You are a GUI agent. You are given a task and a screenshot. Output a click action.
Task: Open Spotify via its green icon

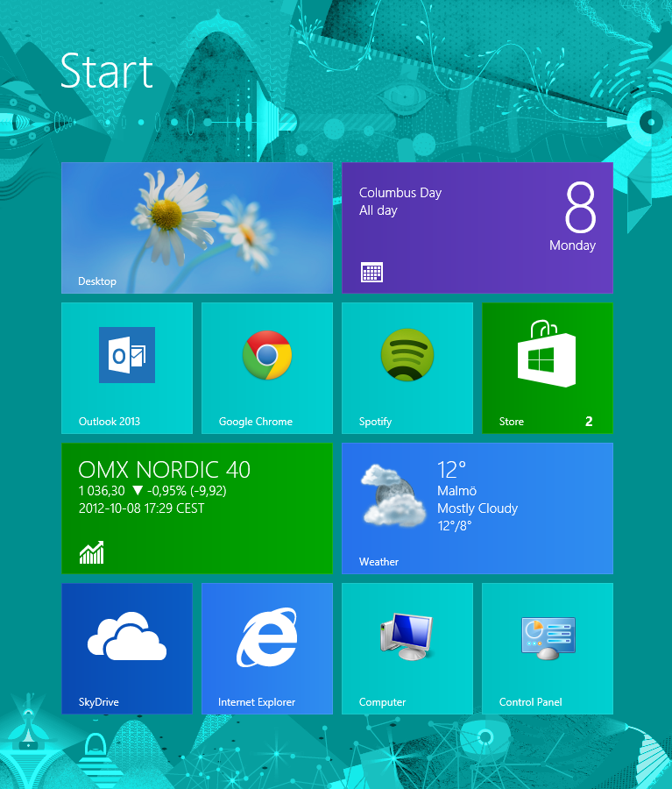(x=407, y=354)
